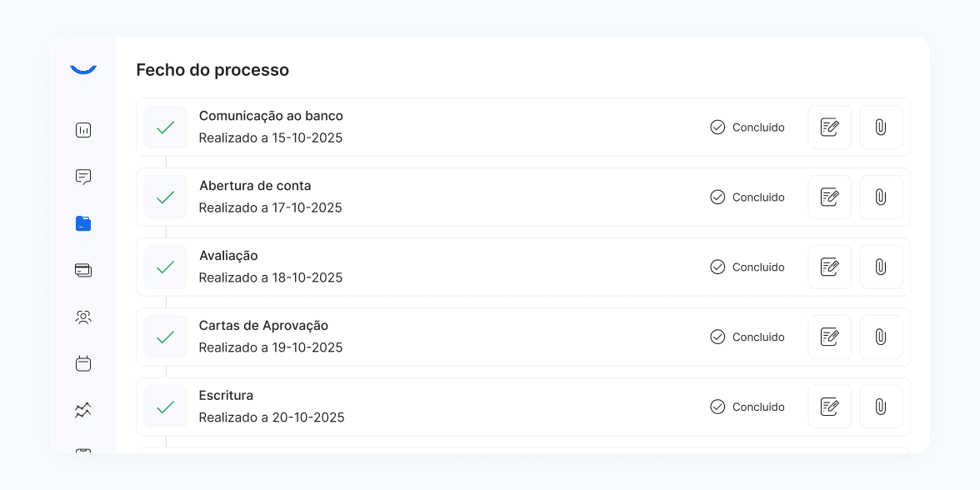Click the Realizado a 15-10-2025 date text
Image resolution: width=980 pixels, height=490 pixels.
click(x=270, y=137)
